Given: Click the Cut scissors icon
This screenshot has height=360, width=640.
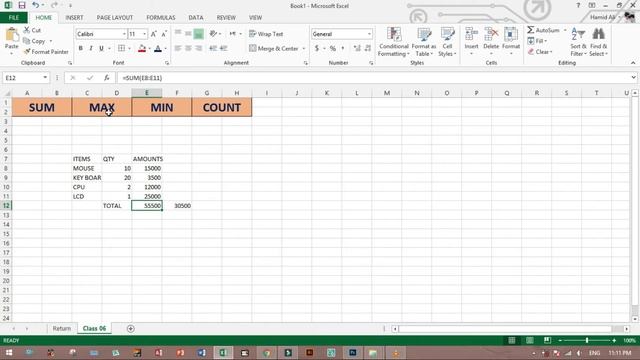Looking at the screenshot, I should coord(27,30).
